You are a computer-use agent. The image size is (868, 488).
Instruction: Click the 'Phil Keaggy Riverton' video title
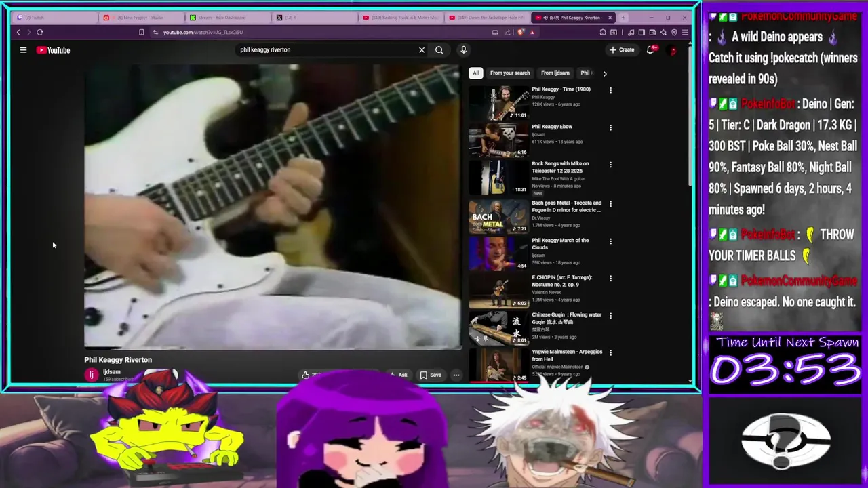point(118,360)
